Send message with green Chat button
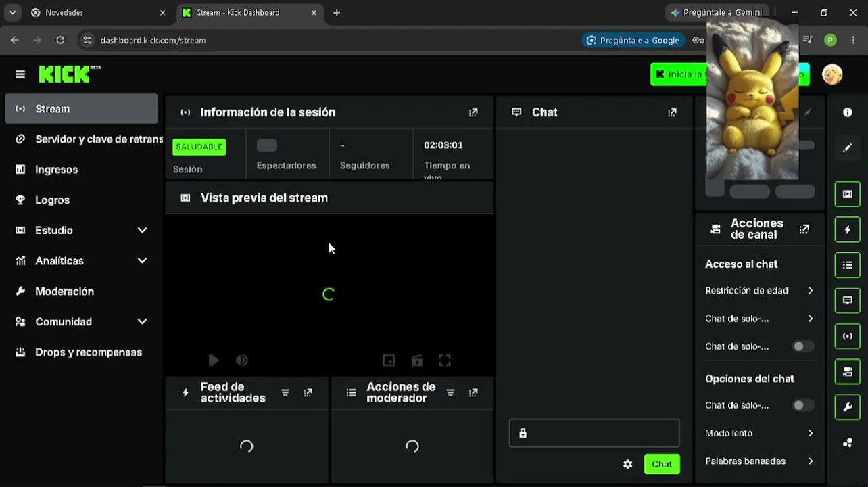 coord(662,464)
